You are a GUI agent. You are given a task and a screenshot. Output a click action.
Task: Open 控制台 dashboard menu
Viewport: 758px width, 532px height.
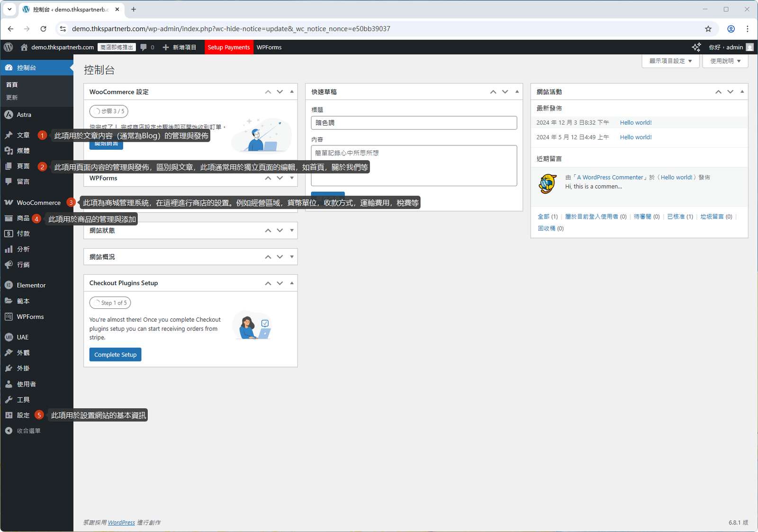(37, 68)
